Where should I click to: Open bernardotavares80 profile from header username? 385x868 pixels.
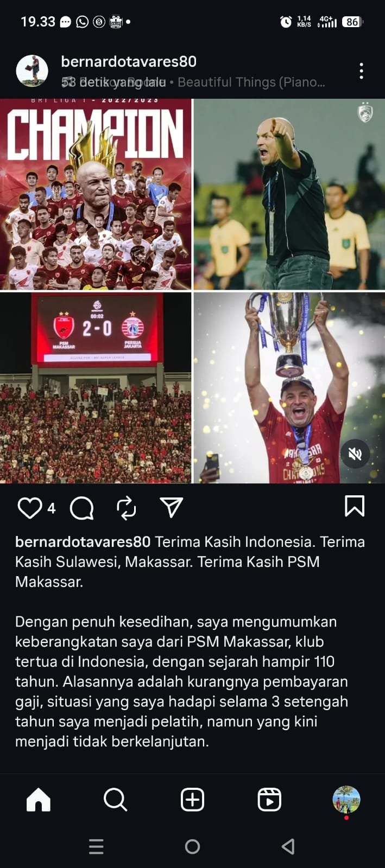(129, 61)
